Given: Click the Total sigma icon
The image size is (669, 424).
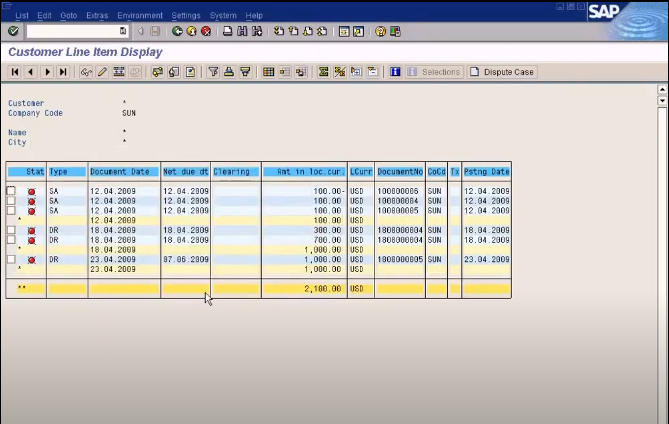Looking at the screenshot, I should pos(323,72).
